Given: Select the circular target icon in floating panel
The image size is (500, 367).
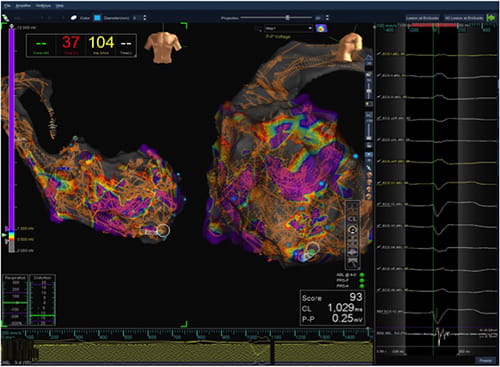Looking at the screenshot, I should tap(353, 230).
